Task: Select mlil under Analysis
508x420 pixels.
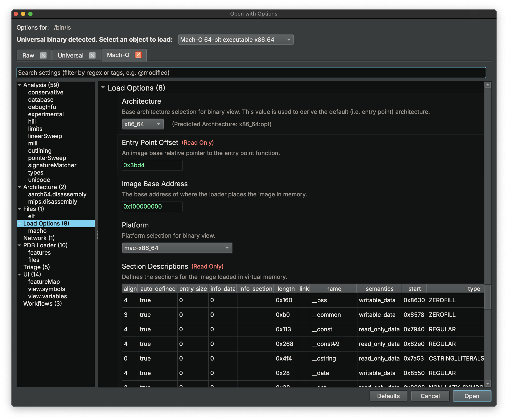Action: pyautogui.click(x=33, y=143)
